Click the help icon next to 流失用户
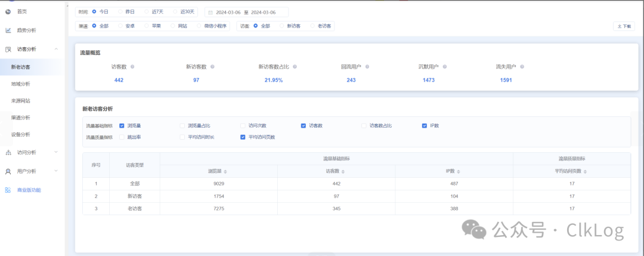644x256 pixels. pos(522,67)
